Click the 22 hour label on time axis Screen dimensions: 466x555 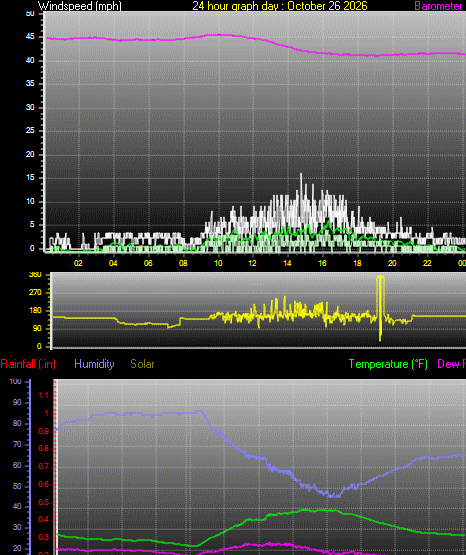[x=427, y=263]
